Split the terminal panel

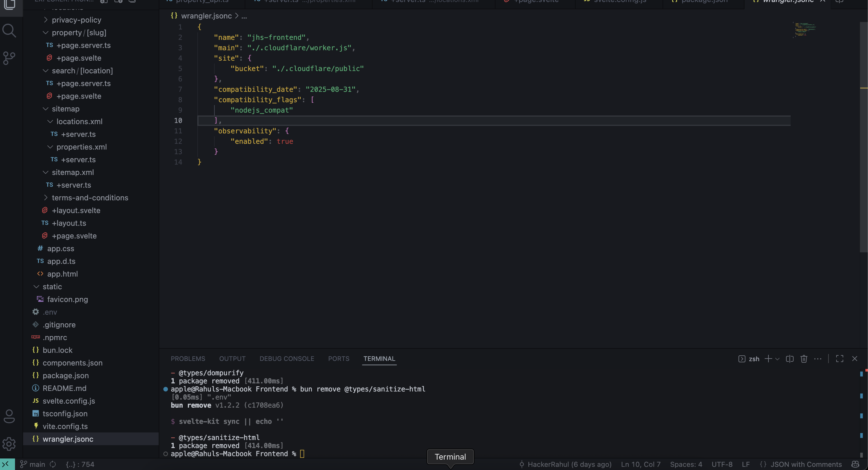(790, 359)
